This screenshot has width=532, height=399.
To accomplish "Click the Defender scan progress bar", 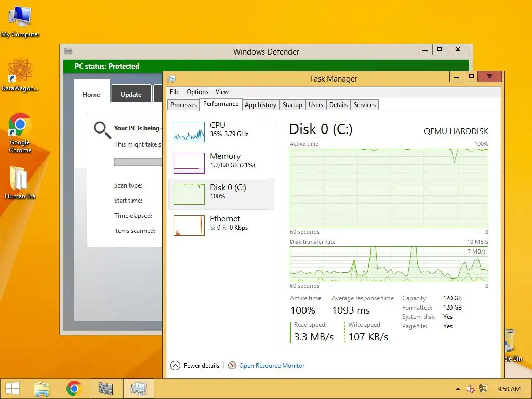I will (x=138, y=162).
